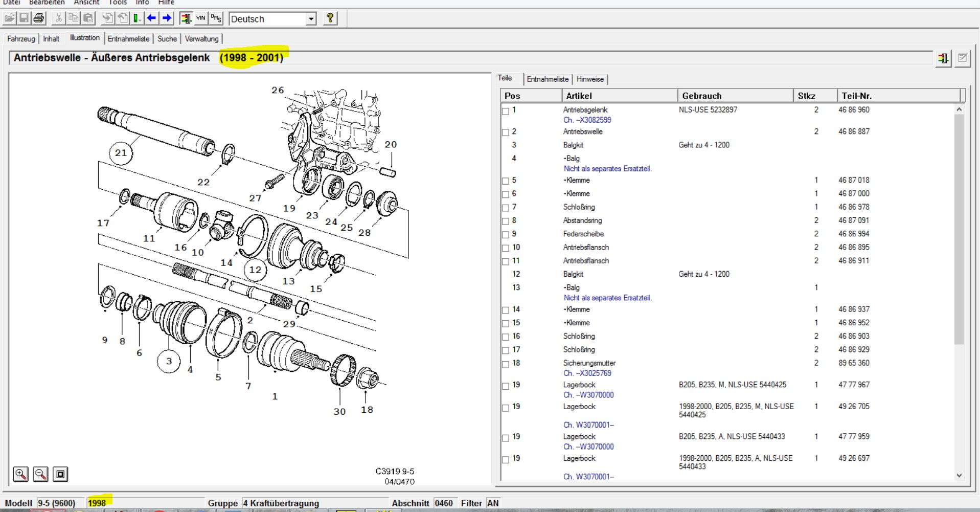The width and height of the screenshot is (980, 512).
Task: Click part number 46 86 960
Action: click(854, 110)
